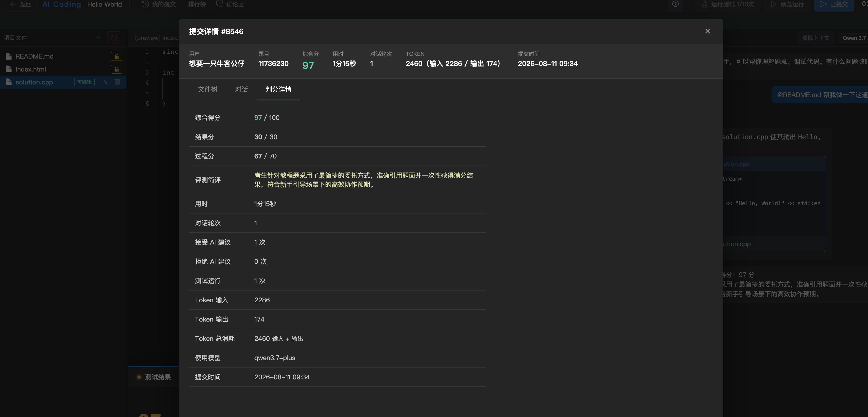This screenshot has height=417, width=868.
Task: Click the 返回 back button
Action: coord(21,4)
